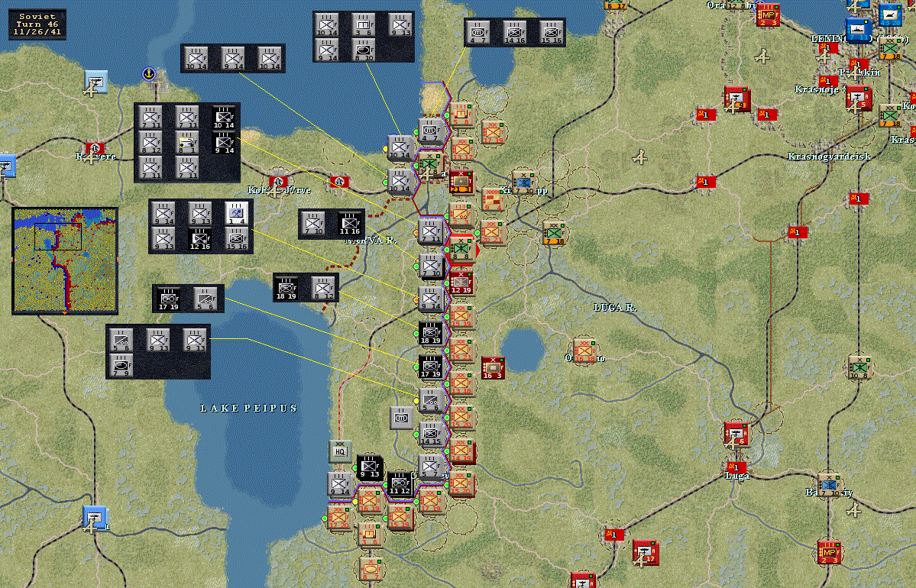Select the red Soviet 16-3 counter
The image size is (916, 588).
[x=493, y=368]
